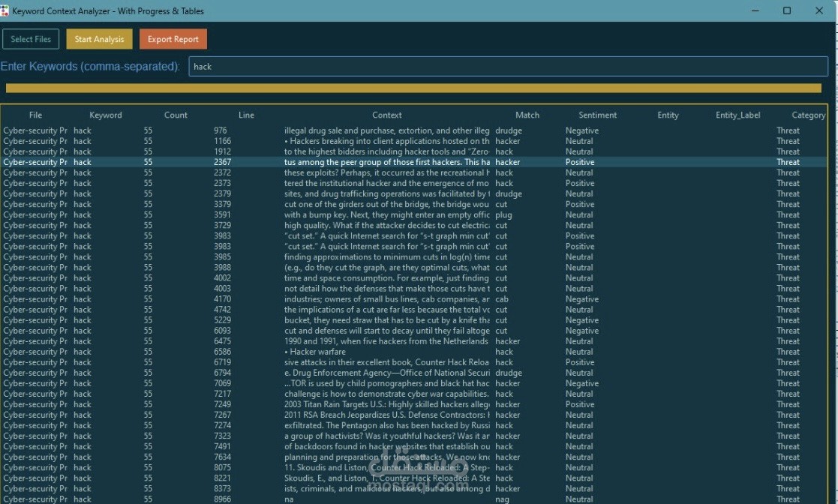Click context 'cut and defenses will start to decay'
Image resolution: width=838 pixels, height=504 pixels.
click(x=387, y=330)
